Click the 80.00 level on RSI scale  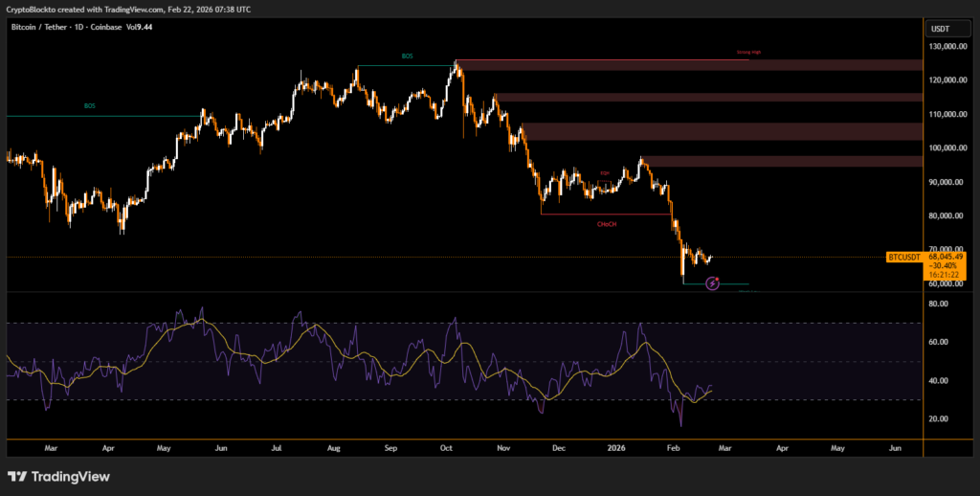pyautogui.click(x=938, y=304)
